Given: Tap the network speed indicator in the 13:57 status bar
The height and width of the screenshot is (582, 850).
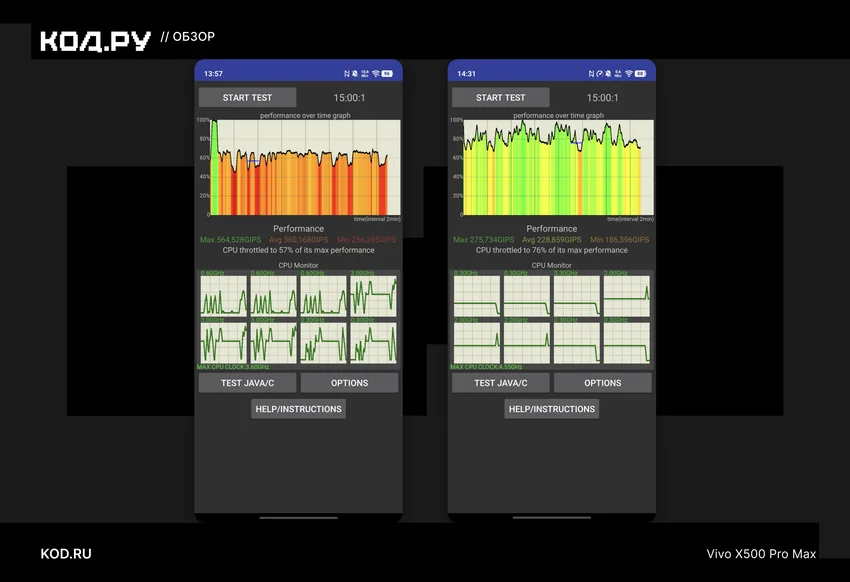Looking at the screenshot, I should (365, 74).
